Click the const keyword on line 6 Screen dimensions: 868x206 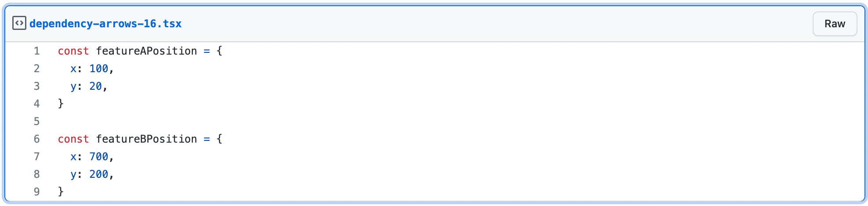(73, 139)
